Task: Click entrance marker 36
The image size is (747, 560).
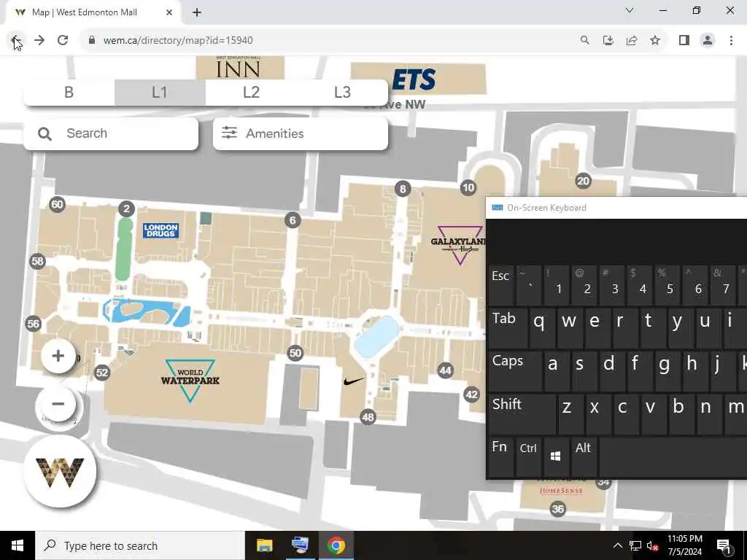Action: 557,508
